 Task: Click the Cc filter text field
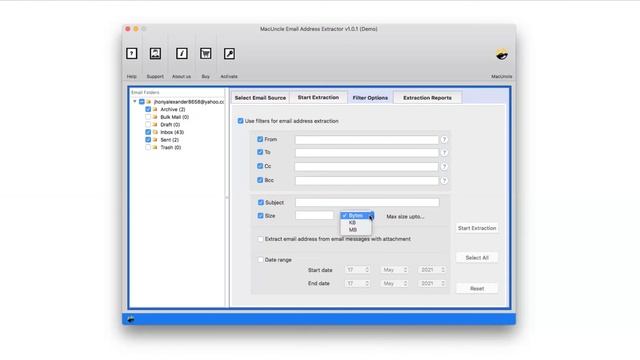click(367, 167)
